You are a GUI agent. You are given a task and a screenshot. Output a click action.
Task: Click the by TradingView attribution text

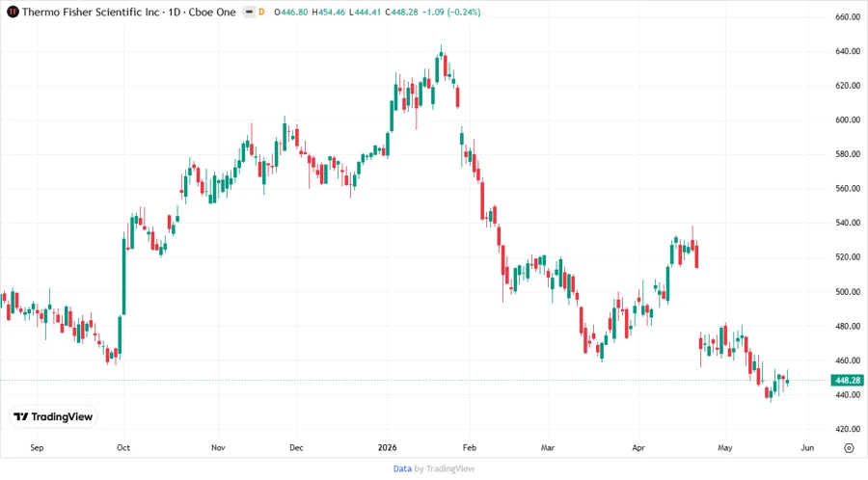tap(445, 469)
